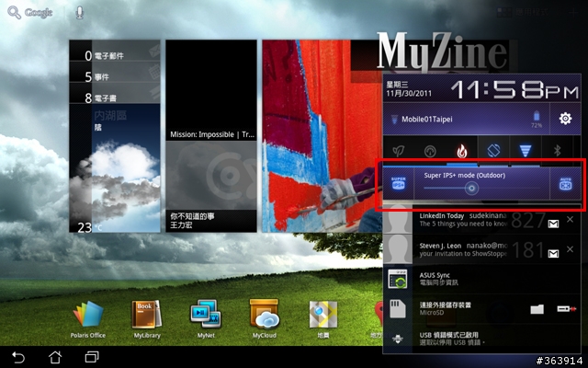Dismiss the Steven J. Leon notification
Screen dimensions: 588x368
(570, 249)
